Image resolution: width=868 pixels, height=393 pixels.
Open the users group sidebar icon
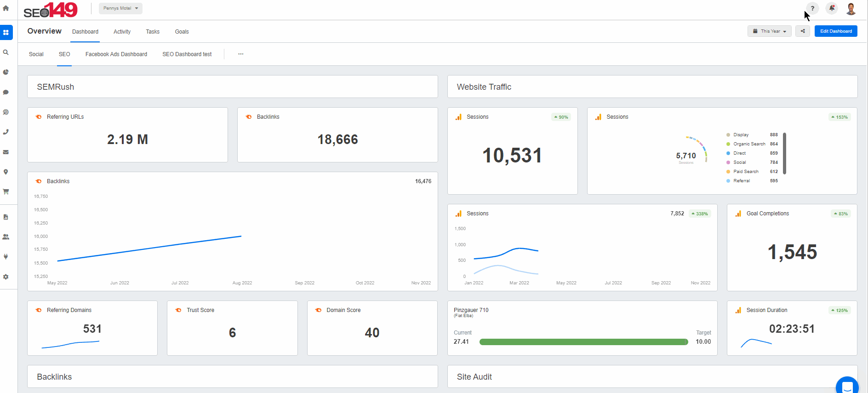[6, 237]
